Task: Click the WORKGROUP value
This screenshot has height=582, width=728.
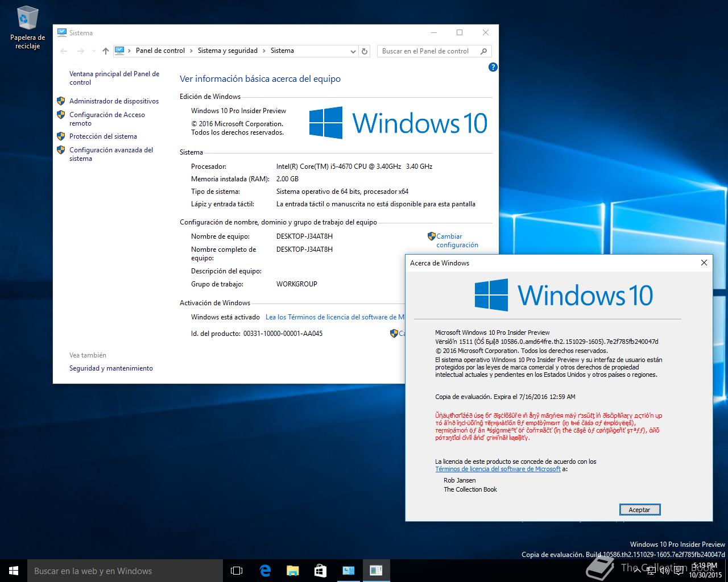Action: point(297,284)
